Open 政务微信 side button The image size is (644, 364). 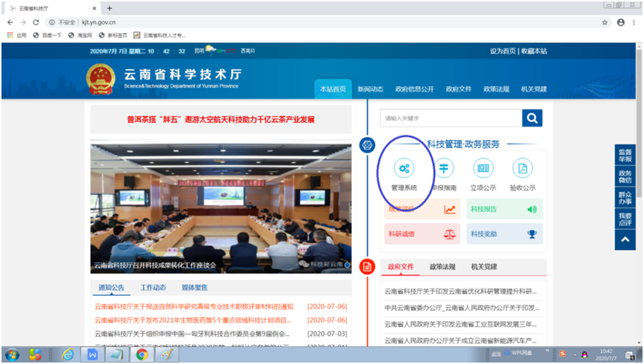625,176
